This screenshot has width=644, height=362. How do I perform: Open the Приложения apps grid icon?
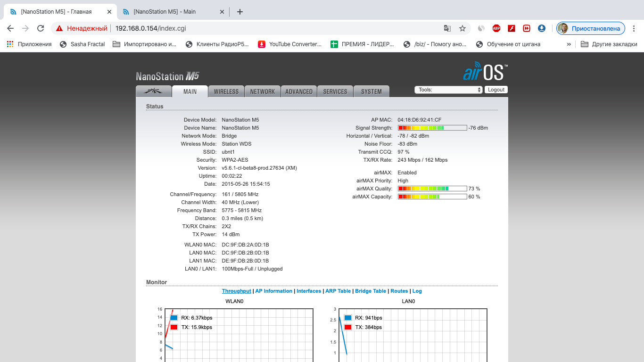[x=10, y=44]
